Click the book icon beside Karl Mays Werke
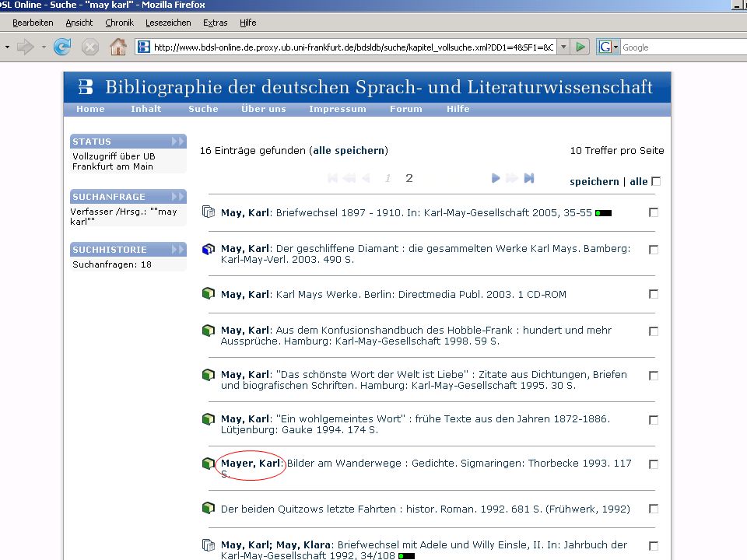This screenshot has width=747, height=560. click(209, 293)
